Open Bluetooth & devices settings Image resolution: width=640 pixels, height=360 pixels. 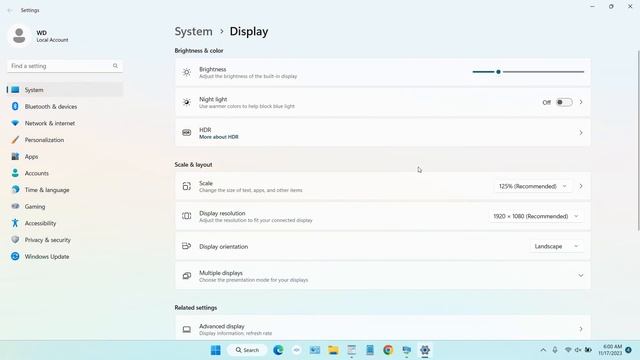(x=64, y=107)
